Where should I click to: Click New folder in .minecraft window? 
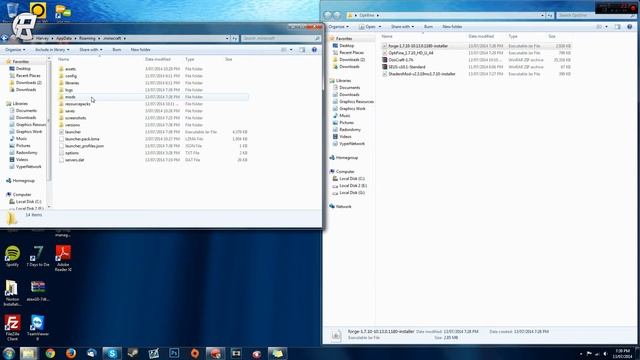[140, 50]
